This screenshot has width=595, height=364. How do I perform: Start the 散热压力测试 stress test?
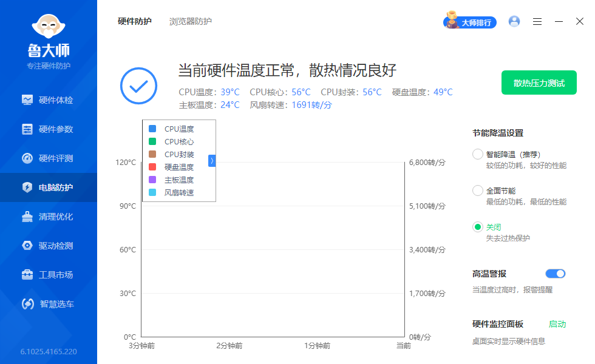click(539, 83)
